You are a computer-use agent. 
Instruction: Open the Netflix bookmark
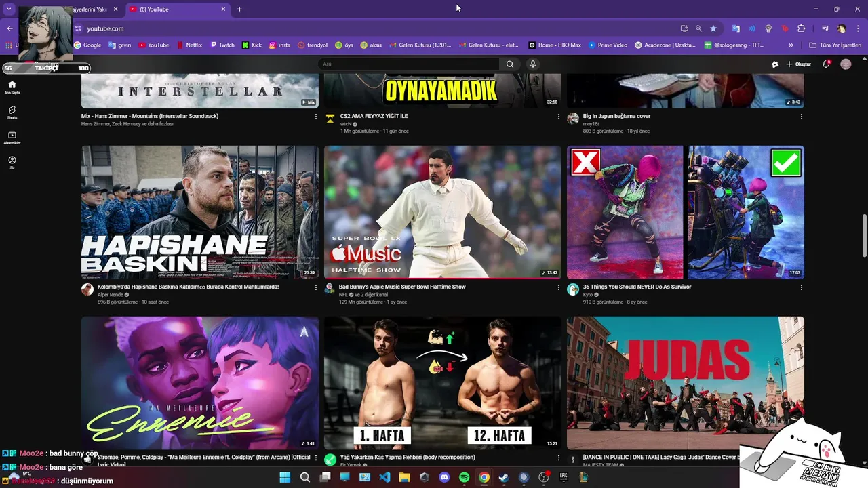189,45
